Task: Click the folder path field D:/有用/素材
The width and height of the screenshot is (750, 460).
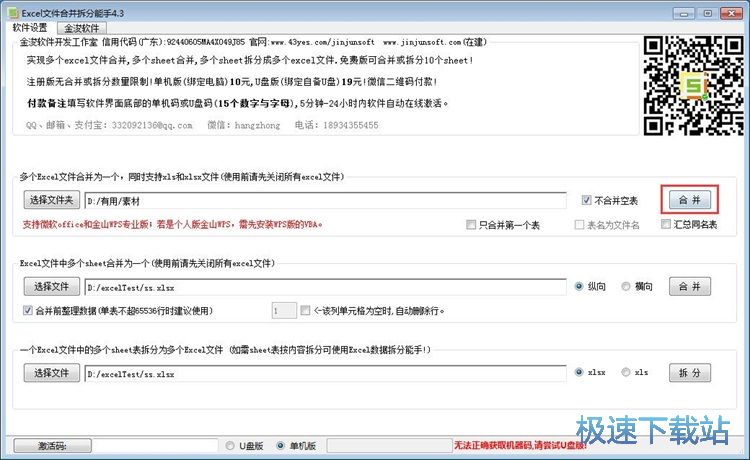Action: pyautogui.click(x=325, y=201)
